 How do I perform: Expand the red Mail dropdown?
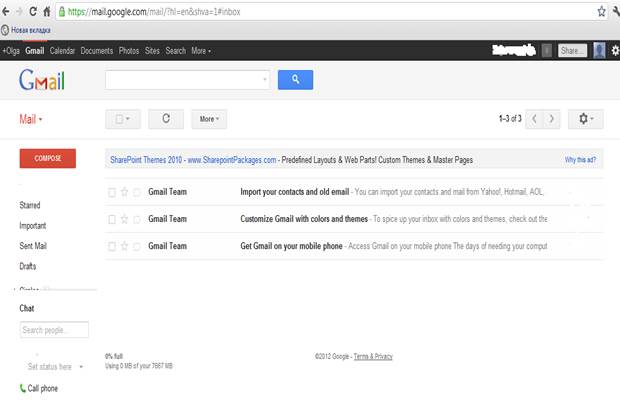[31, 119]
